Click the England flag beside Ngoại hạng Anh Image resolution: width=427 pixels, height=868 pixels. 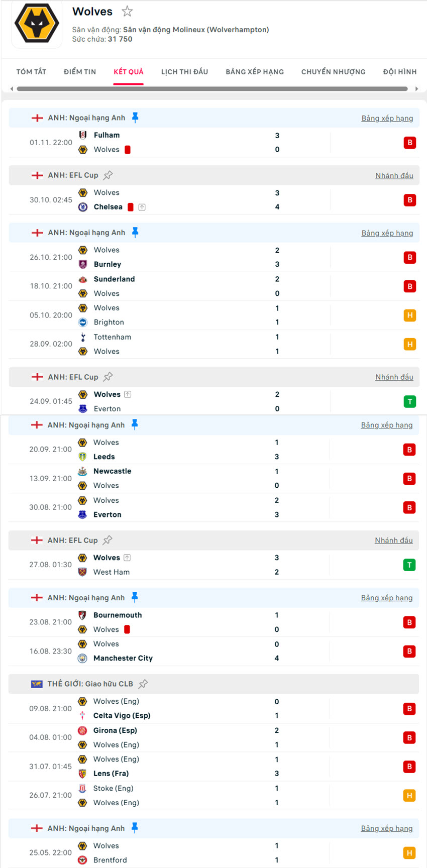[37, 118]
